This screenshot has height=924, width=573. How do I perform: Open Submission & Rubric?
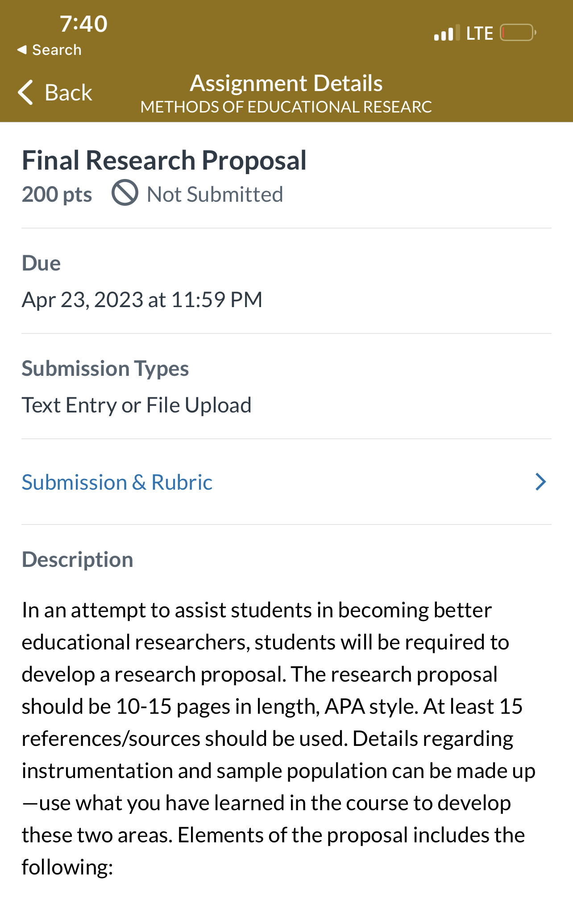pos(117,482)
